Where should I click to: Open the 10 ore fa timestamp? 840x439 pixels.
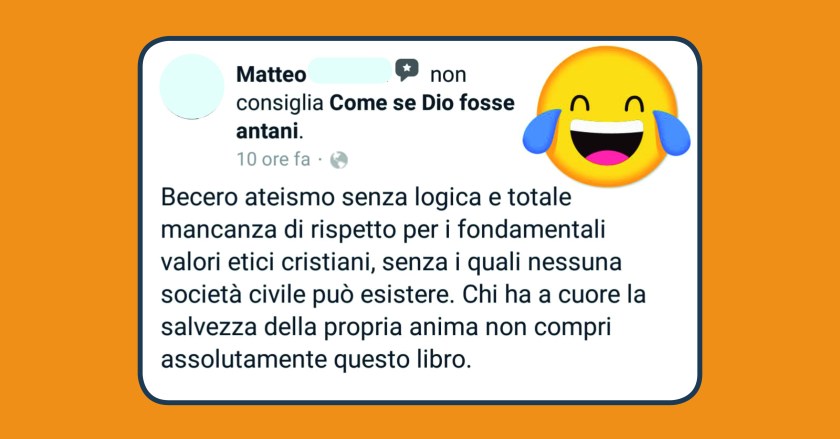pos(273,159)
